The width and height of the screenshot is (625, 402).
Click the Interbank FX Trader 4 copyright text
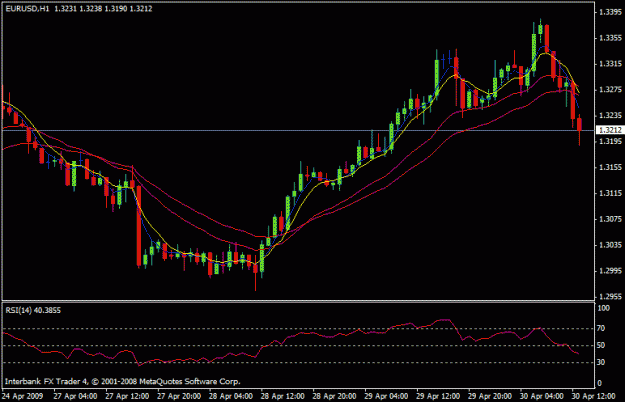[x=123, y=382]
